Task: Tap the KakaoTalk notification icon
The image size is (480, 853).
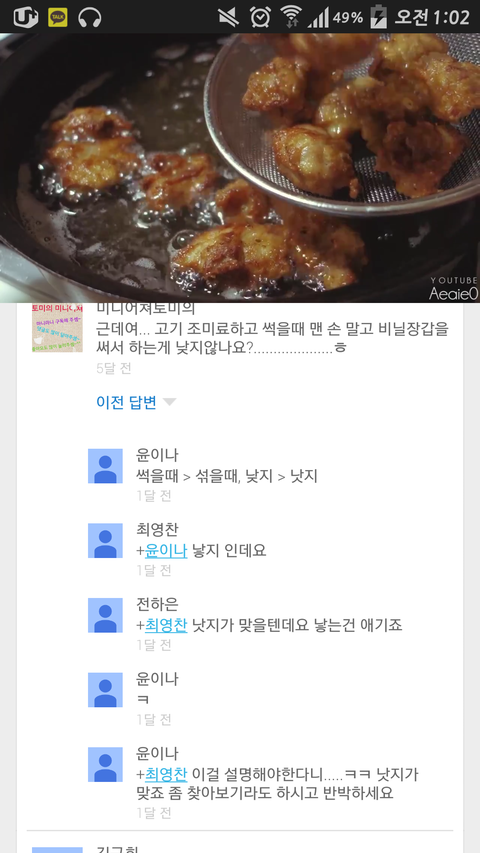Action: pyautogui.click(x=58, y=17)
